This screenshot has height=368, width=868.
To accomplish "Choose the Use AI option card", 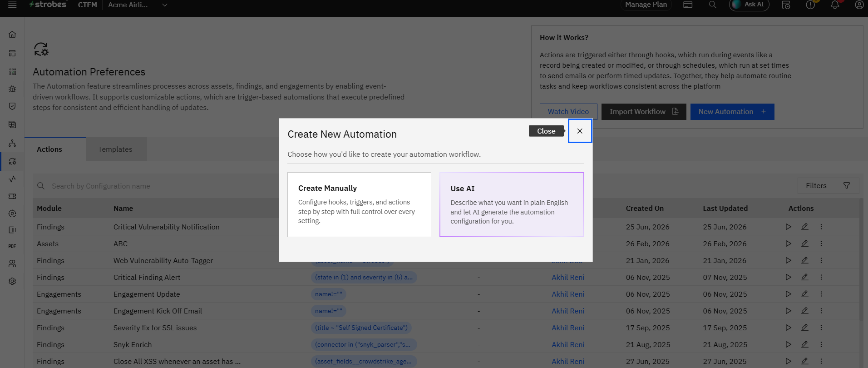I will tap(512, 204).
